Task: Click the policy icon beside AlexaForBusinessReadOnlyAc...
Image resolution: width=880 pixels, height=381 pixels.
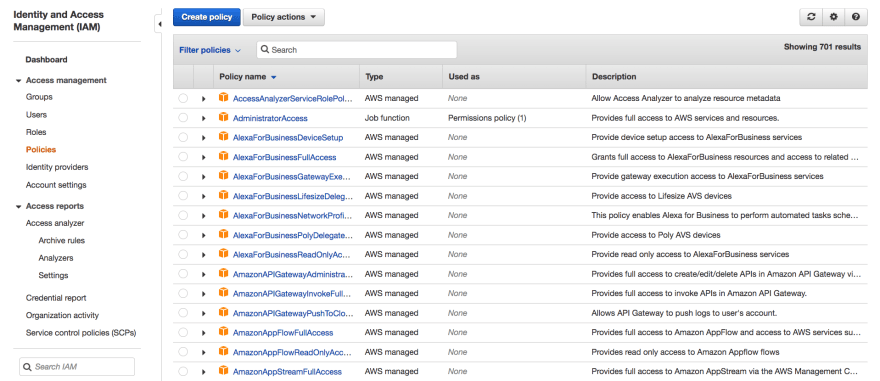Action: [223, 254]
